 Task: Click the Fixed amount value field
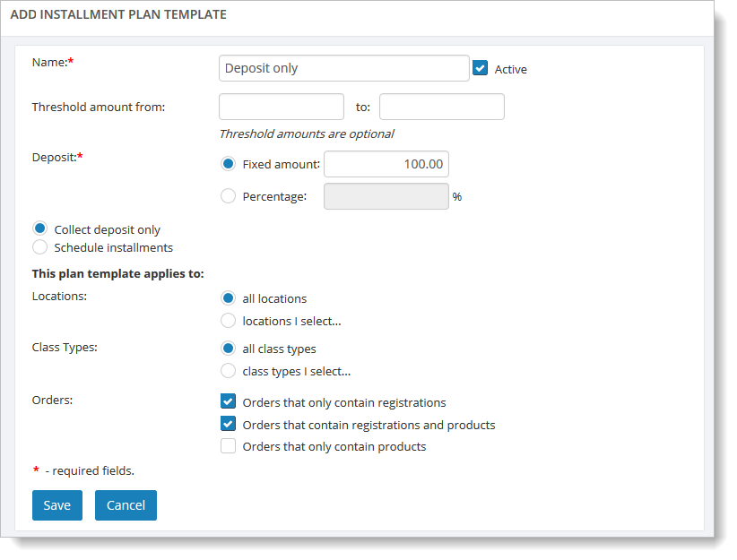pyautogui.click(x=386, y=164)
